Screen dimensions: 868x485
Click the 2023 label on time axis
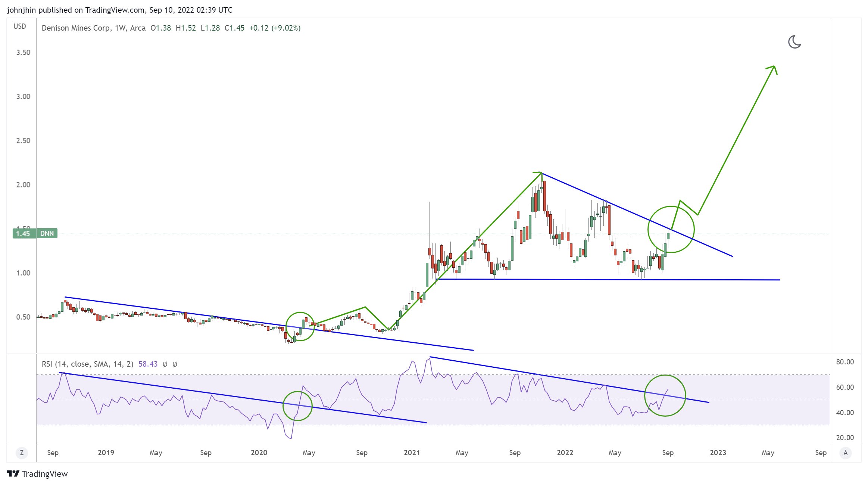[718, 453]
